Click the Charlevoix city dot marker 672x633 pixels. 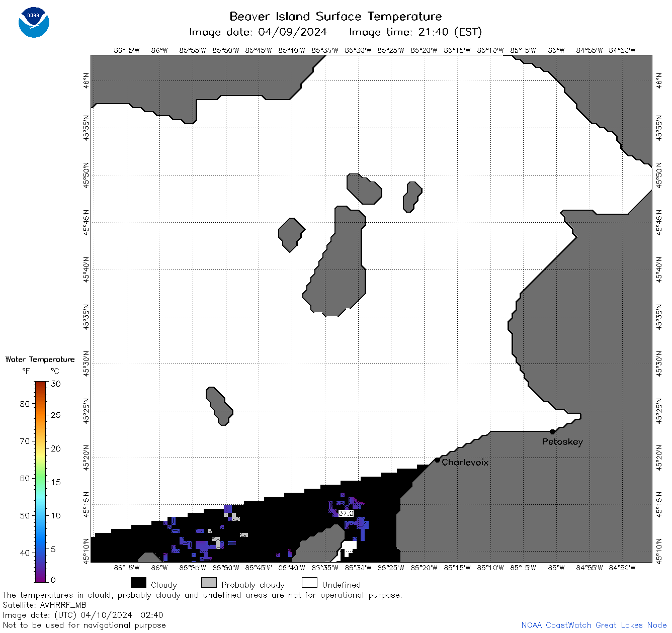point(437,460)
